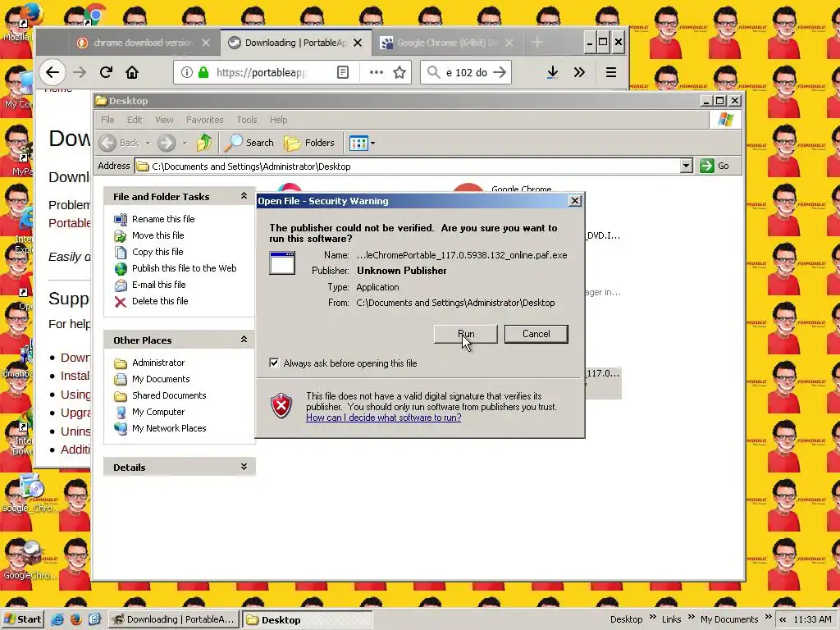This screenshot has width=840, height=630.
Task: Open the File menu in Explorer
Action: point(107,120)
